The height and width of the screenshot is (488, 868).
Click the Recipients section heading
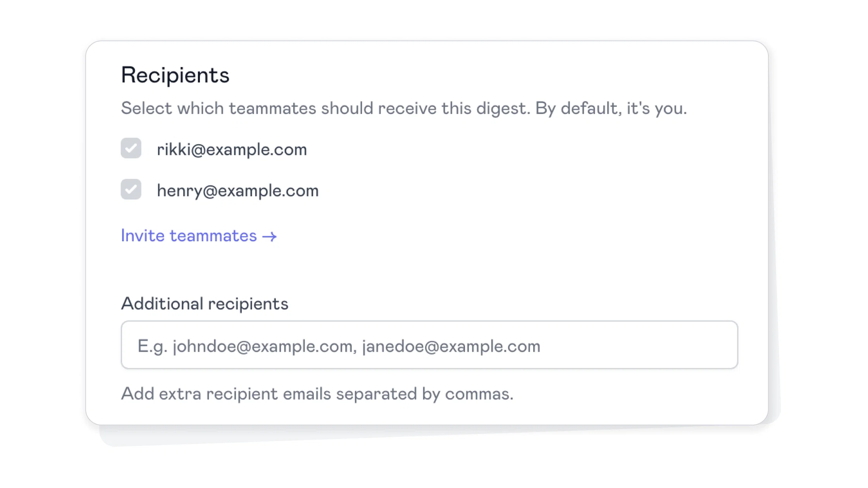tap(175, 75)
